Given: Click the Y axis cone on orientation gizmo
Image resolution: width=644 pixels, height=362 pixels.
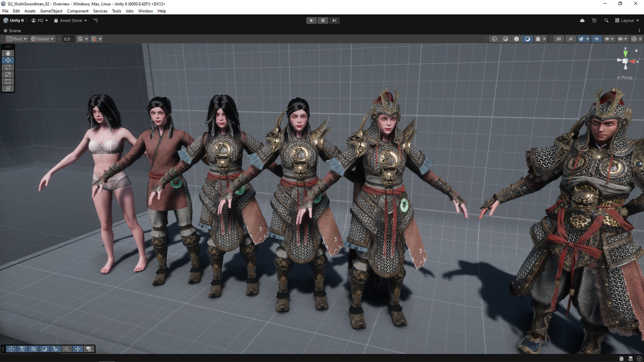Looking at the screenshot, I should coord(625,53).
